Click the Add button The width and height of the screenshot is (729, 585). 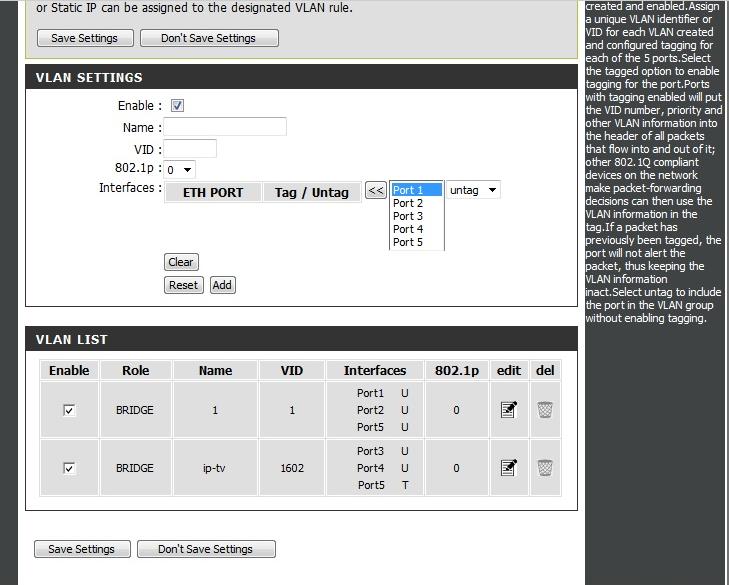[222, 285]
